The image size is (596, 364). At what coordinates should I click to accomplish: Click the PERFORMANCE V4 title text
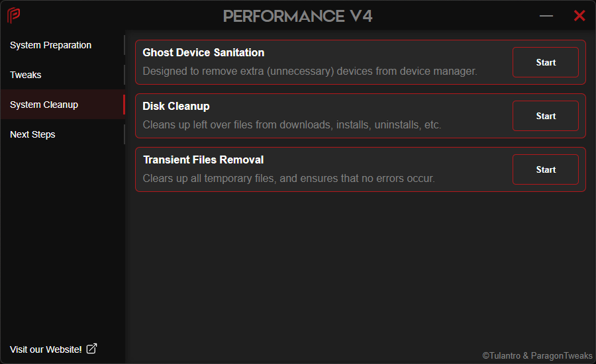point(298,16)
